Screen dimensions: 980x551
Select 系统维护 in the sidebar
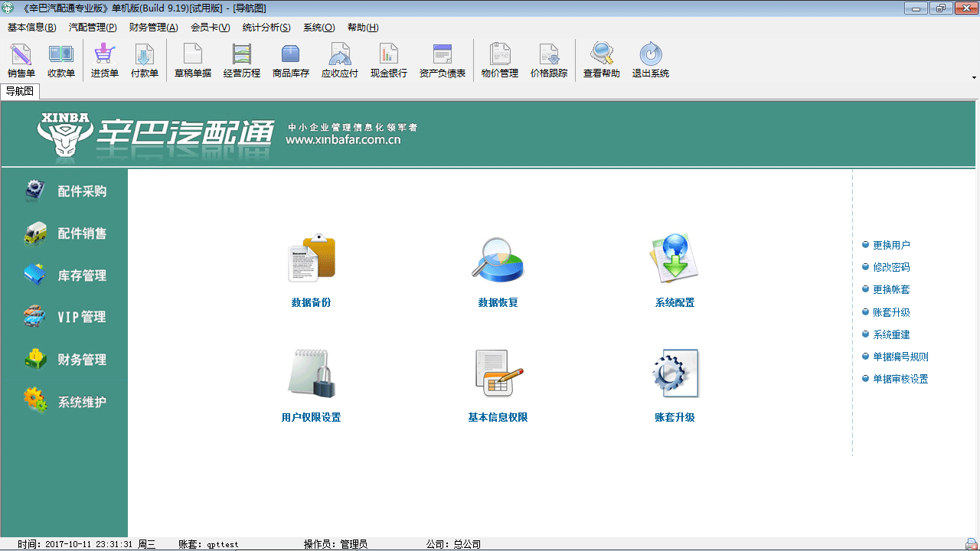(64, 401)
